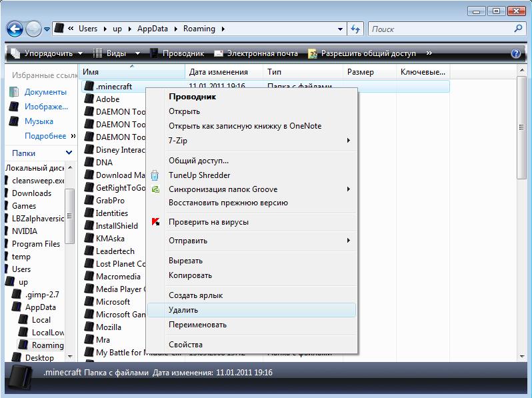This screenshot has width=532, height=398.
Task: Select Удалить in the context menu
Action: point(183,310)
